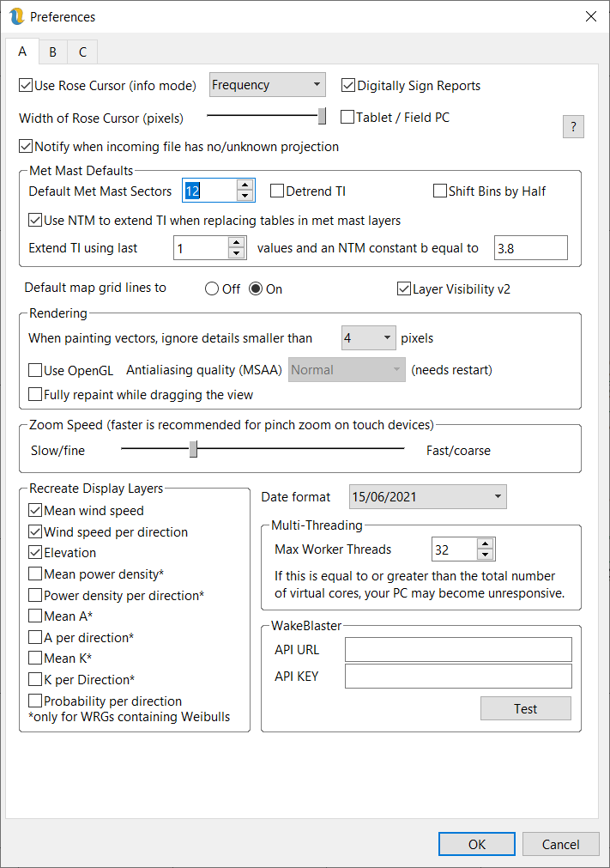Enable the Use OpenGL checkbox

pos(35,371)
